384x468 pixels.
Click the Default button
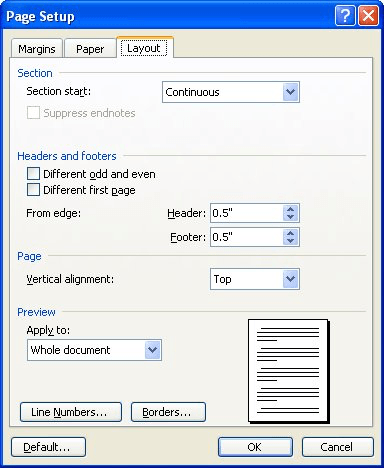point(48,447)
